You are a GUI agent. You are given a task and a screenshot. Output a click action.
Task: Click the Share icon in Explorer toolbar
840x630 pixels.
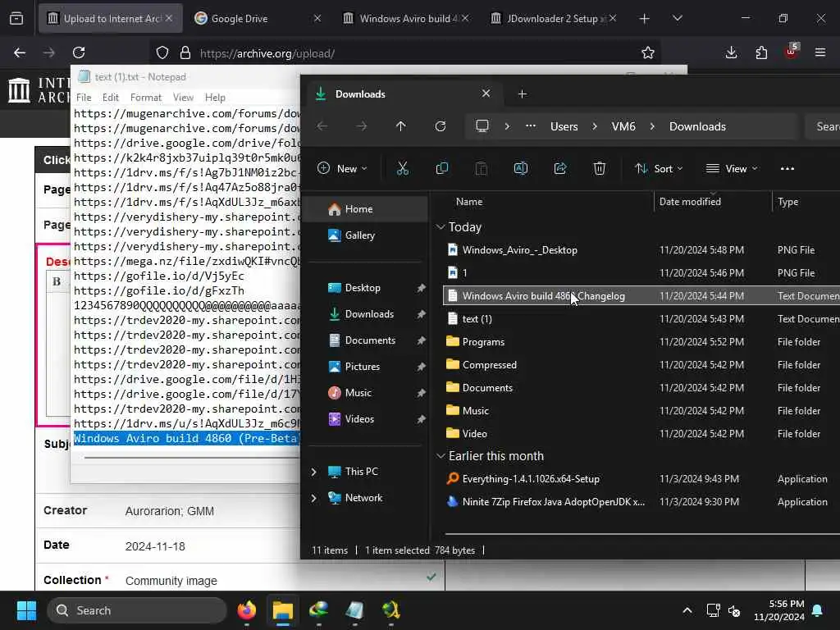(x=560, y=169)
